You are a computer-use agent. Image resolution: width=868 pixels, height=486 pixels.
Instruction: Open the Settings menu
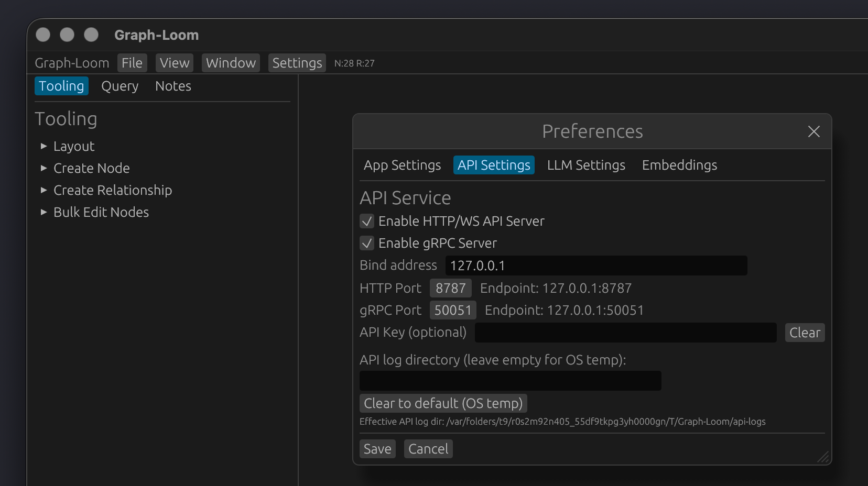[297, 63]
